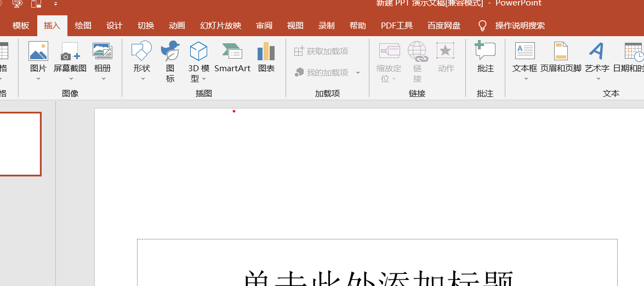644x286 pixels.
Task: Click the 链接 hyperlink globe icon
Action: [418, 51]
